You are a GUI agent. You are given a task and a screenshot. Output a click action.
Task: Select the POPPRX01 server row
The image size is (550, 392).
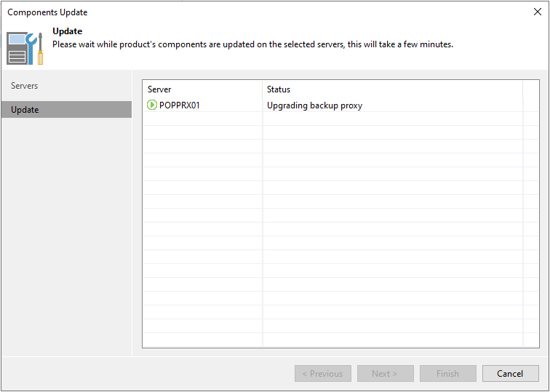(340, 105)
